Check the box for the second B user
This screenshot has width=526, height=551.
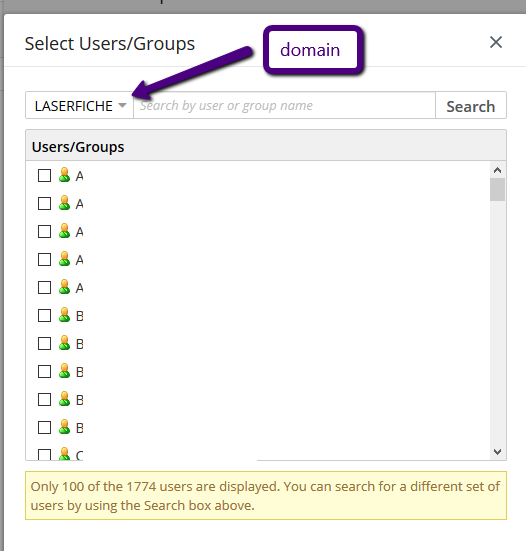pos(44,343)
